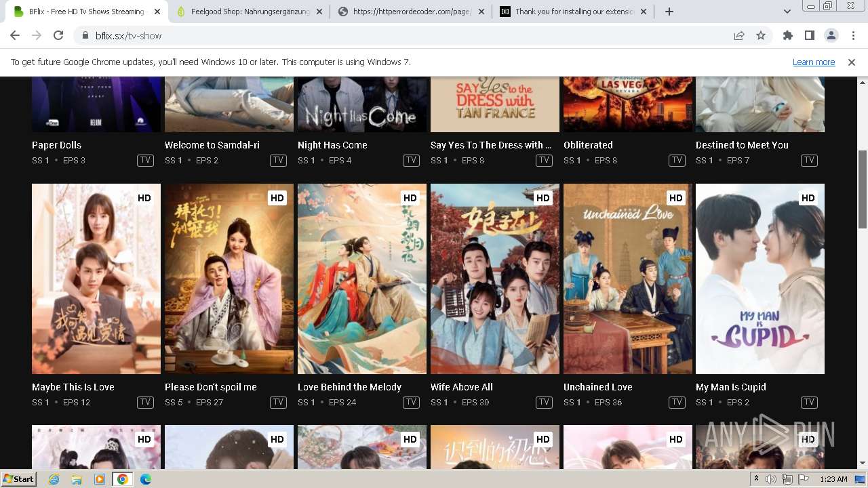
Task: Open the Welcome to Samdal-ri title link
Action: point(212,145)
